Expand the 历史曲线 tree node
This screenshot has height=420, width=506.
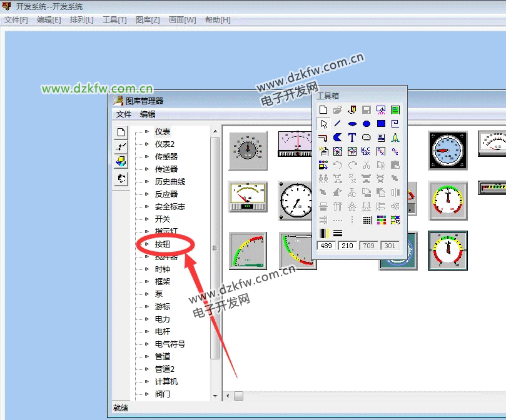146,182
